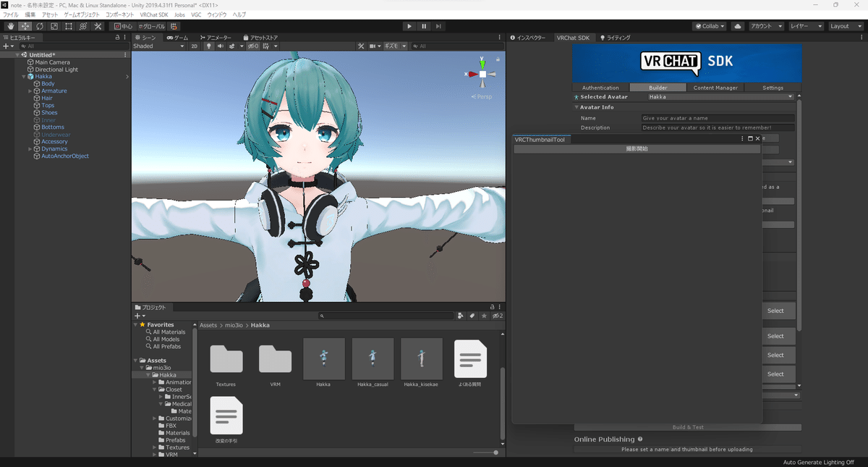This screenshot has width=868, height=467.
Task: Click the start shooting button in VRCThumbnailTool
Action: (637, 149)
